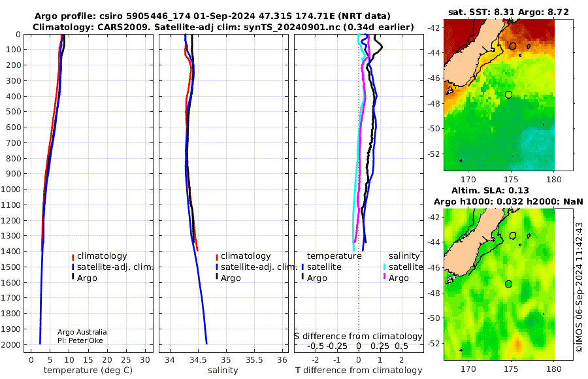Click the Climatology CARS2009 subtitle line

coord(223,27)
